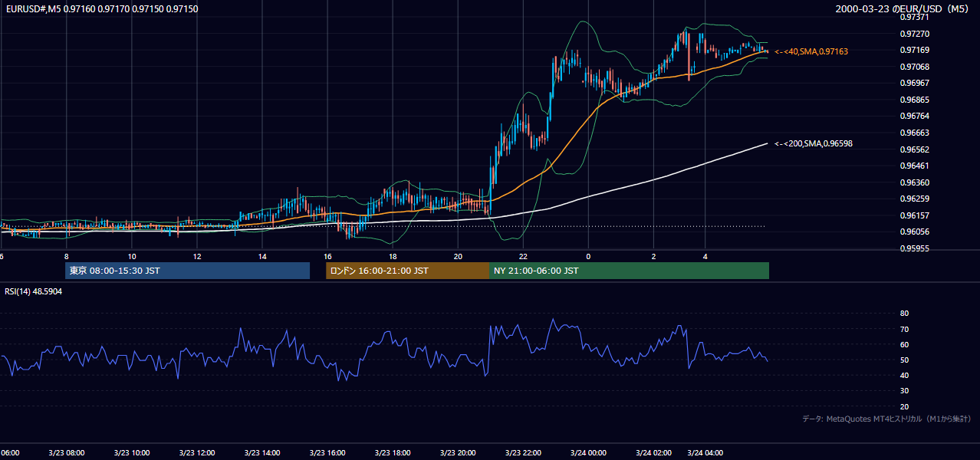Viewport: 980px width, 460px height.
Task: Click the MetaQuotes MT4 data source note
Action: pyautogui.click(x=886, y=419)
